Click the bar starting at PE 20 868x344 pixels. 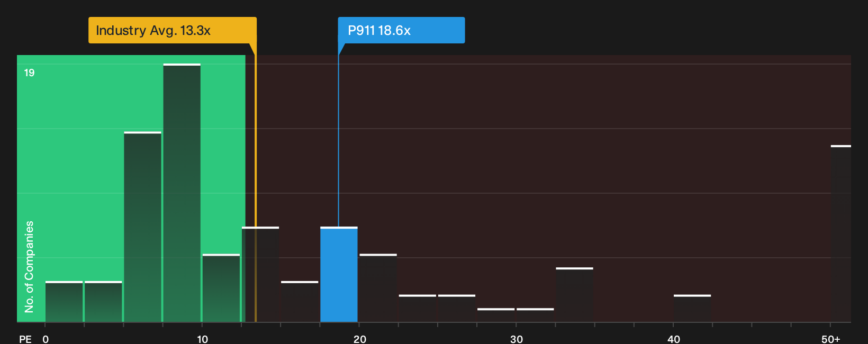point(378,288)
